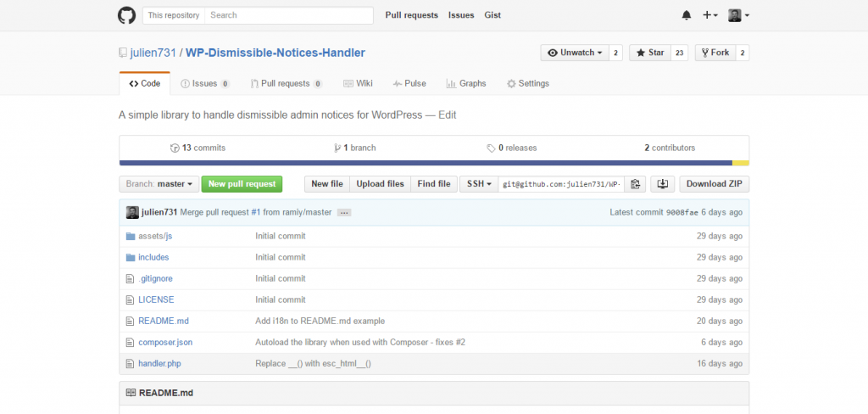Click the README.md book header icon

point(131,393)
